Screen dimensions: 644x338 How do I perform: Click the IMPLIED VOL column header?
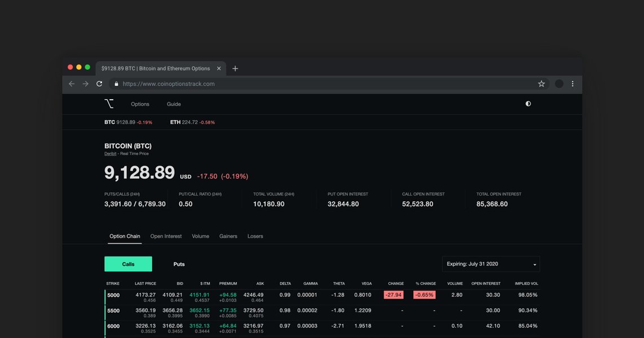pos(527,283)
